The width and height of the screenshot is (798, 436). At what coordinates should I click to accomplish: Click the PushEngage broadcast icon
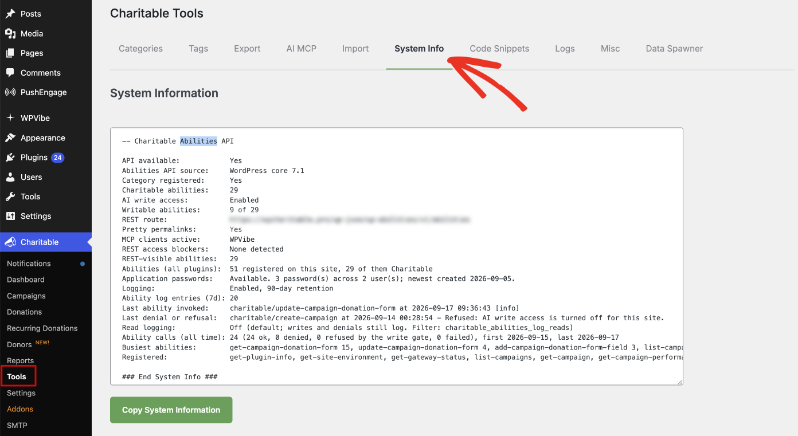click(10, 92)
